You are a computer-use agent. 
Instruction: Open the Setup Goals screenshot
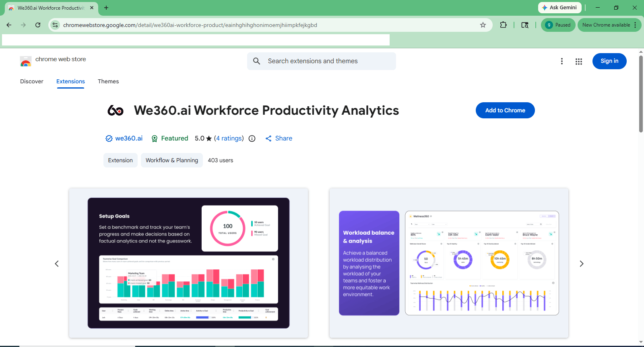[x=188, y=263]
